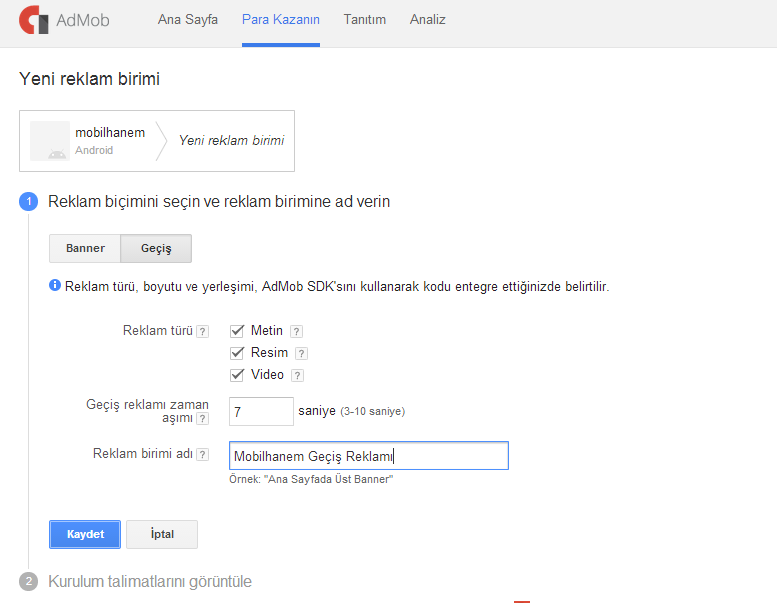The width and height of the screenshot is (777, 603).
Task: Click the AdMob logo icon
Action: (x=34, y=20)
